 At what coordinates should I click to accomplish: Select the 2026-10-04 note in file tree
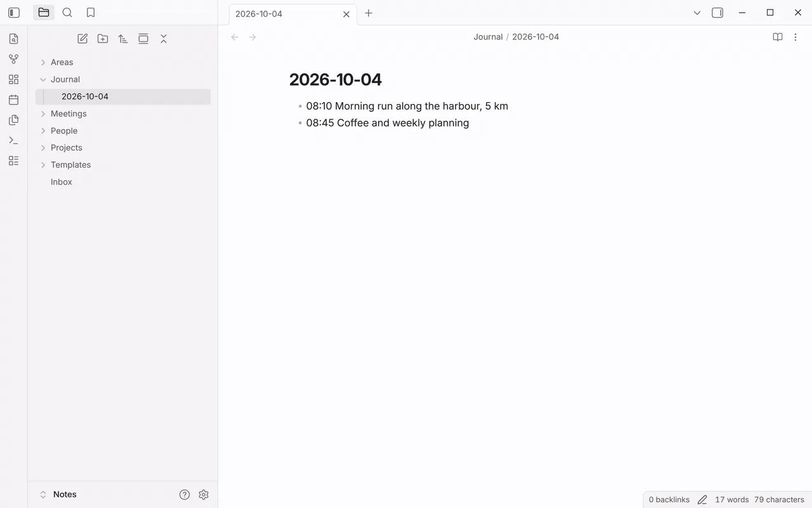pos(123,97)
